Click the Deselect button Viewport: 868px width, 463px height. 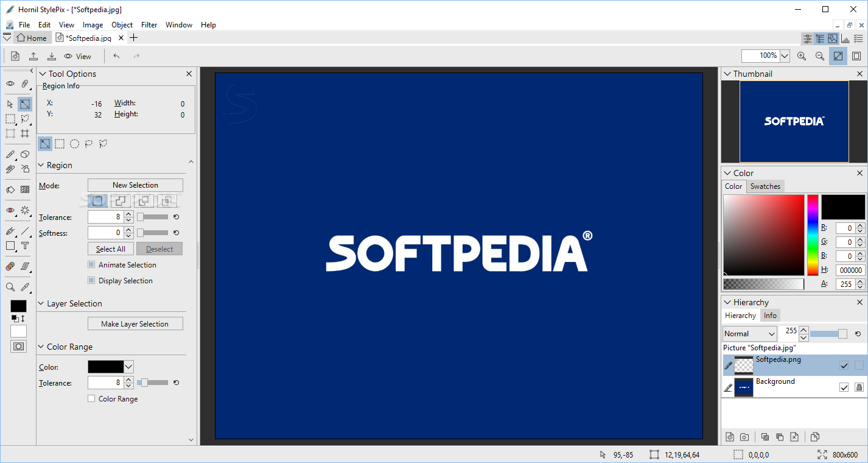pos(159,249)
